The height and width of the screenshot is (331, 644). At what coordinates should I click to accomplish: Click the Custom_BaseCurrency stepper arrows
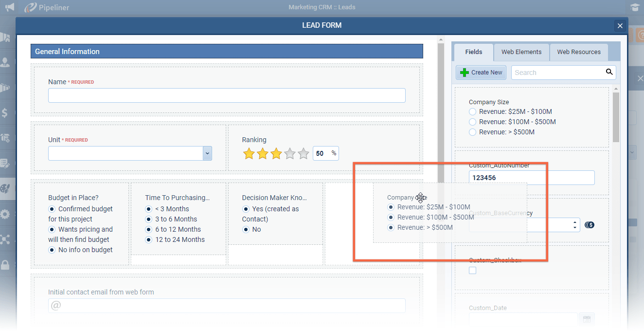pos(575,225)
